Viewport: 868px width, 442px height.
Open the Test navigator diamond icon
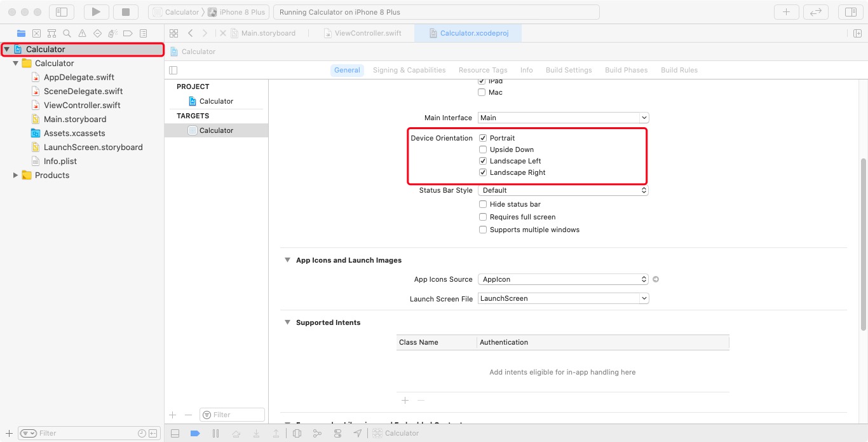point(97,33)
